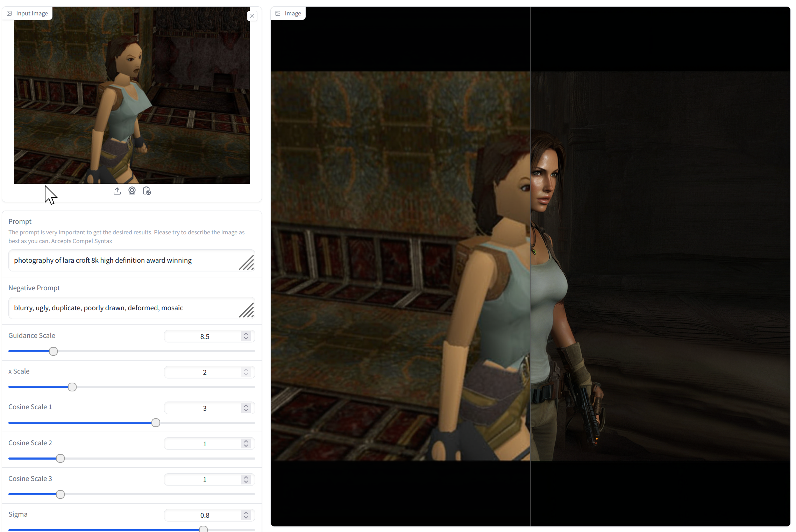Increase x Scale with the up arrow

[x=246, y=370]
